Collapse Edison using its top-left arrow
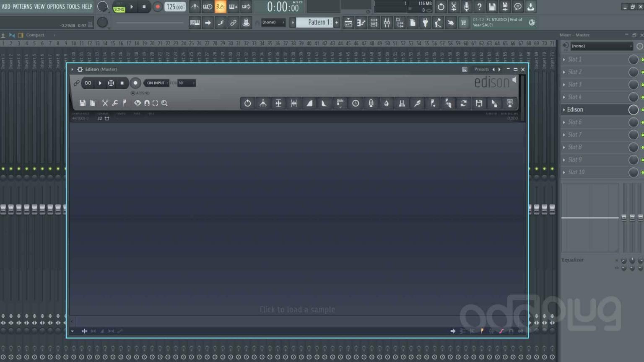644x362 pixels. point(72,69)
